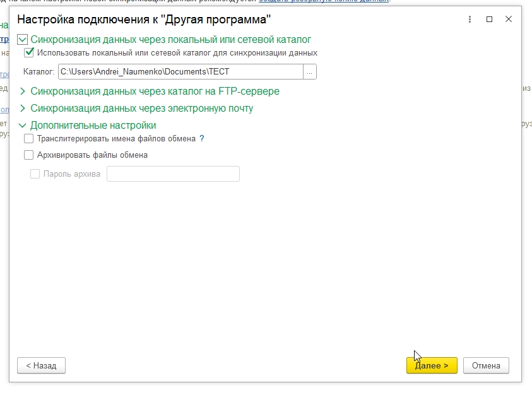Screen dimensions: 532x395
Task: Click the archive password text field
Action: (173, 174)
